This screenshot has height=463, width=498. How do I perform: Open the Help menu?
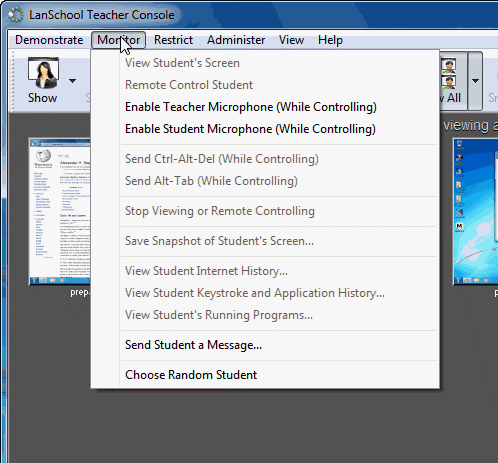[330, 40]
